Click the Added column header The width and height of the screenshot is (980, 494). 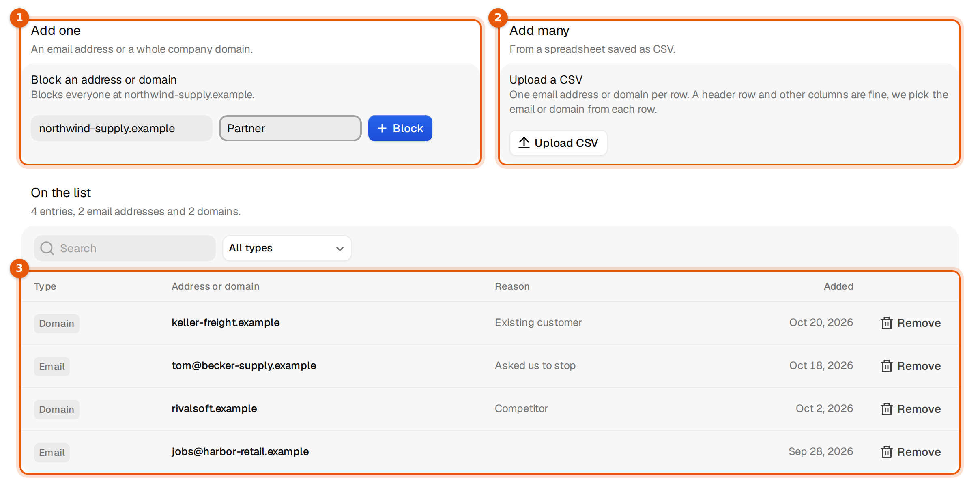(x=838, y=286)
